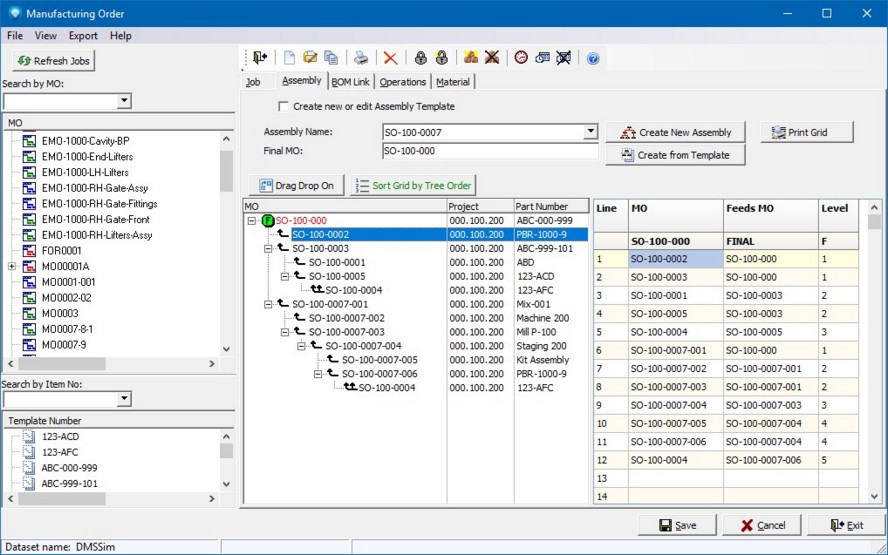
Task: Collapse the SO-100-0007-004 tree node
Action: pyautogui.click(x=301, y=346)
